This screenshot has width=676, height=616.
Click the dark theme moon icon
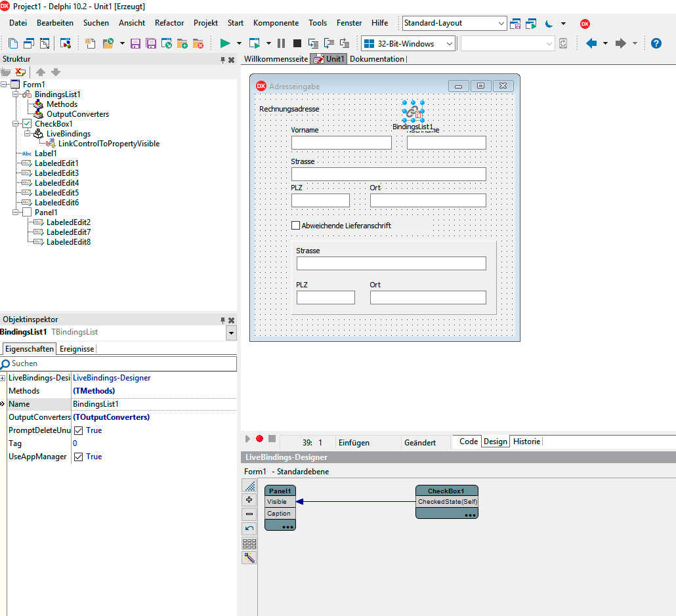pos(549,24)
